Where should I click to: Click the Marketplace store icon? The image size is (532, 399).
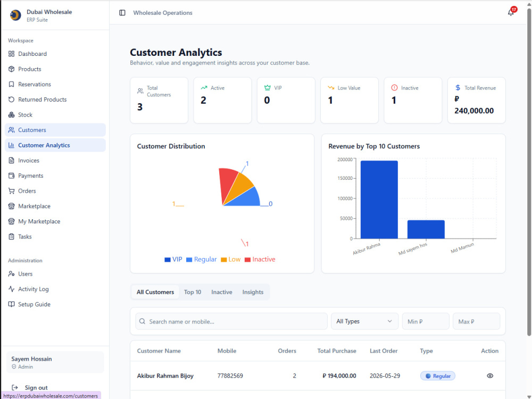coord(12,206)
